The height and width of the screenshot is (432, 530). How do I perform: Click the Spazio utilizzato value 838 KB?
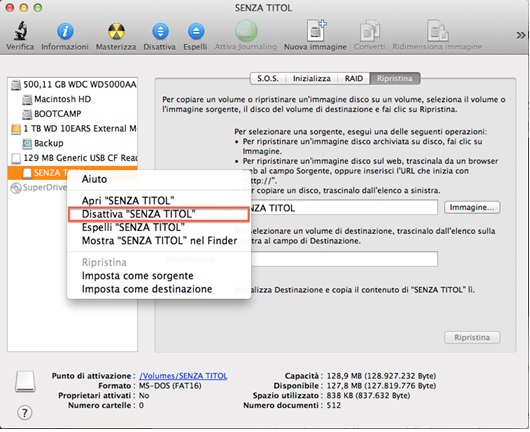click(368, 395)
